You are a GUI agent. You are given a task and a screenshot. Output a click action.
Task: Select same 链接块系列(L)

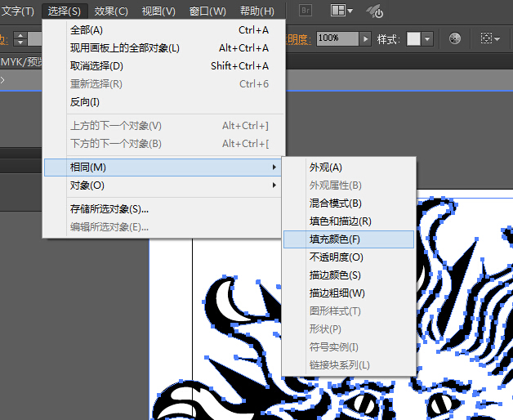point(349,365)
